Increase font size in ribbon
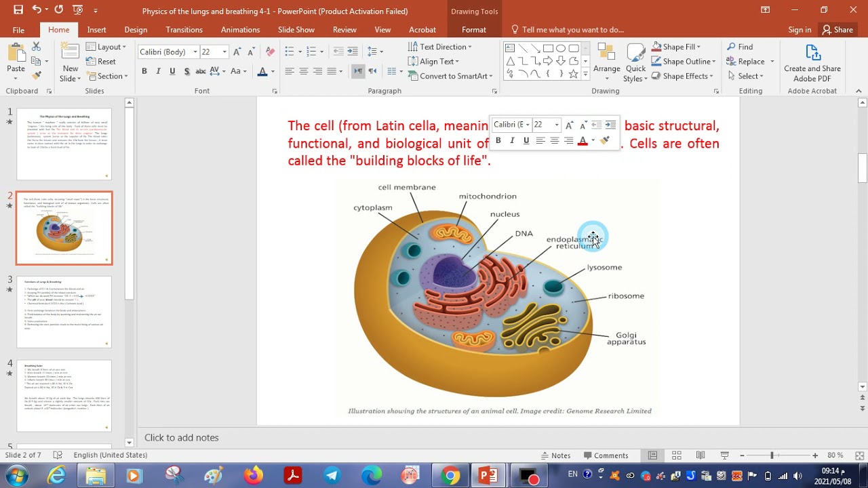The width and height of the screenshot is (868, 488). coord(237,52)
